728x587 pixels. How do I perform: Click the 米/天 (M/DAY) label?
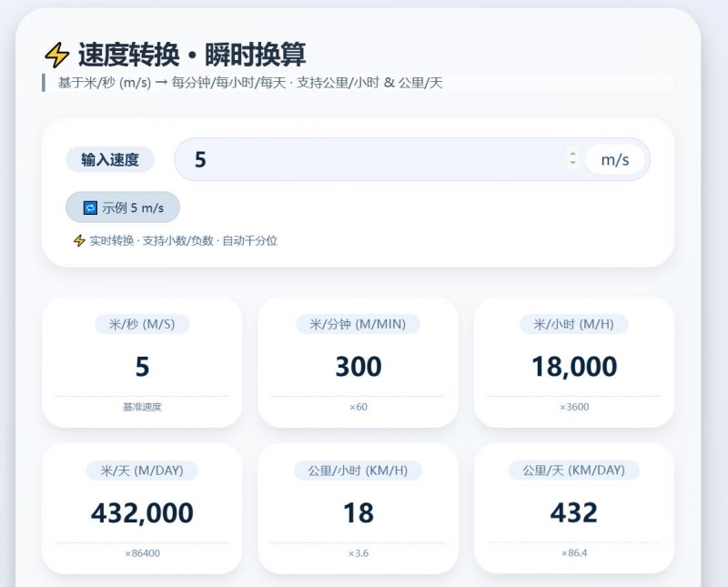tap(142, 471)
